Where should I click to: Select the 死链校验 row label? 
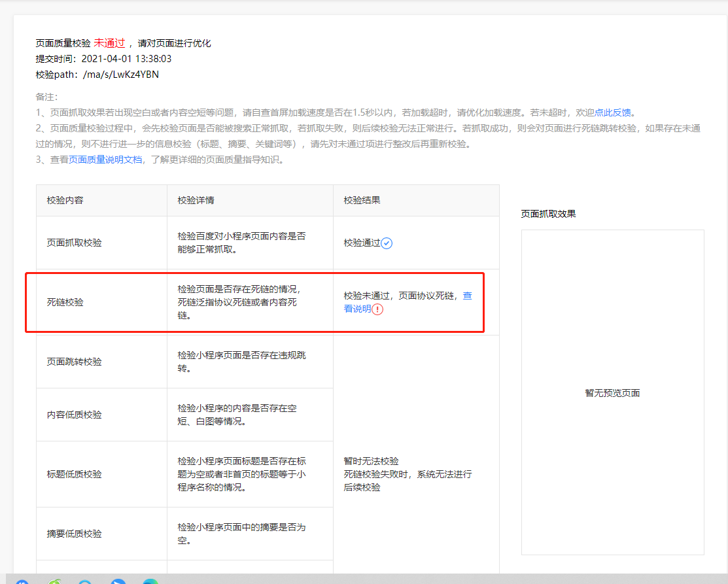pyautogui.click(x=65, y=302)
